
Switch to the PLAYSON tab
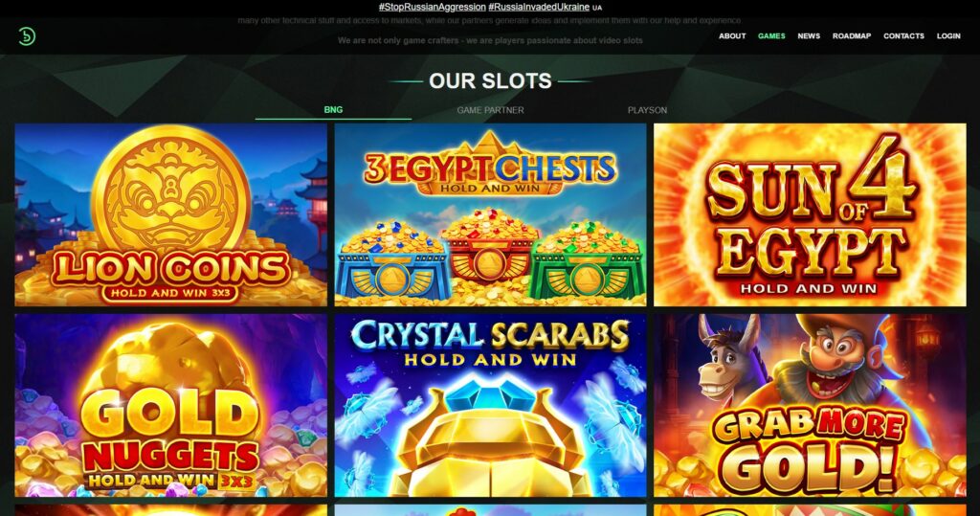click(647, 110)
